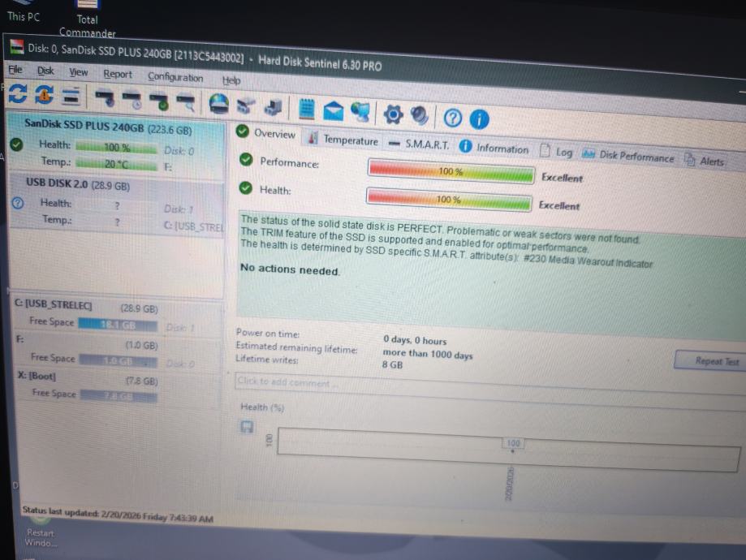
Task: Click the question mark help icon
Action: coord(452,118)
